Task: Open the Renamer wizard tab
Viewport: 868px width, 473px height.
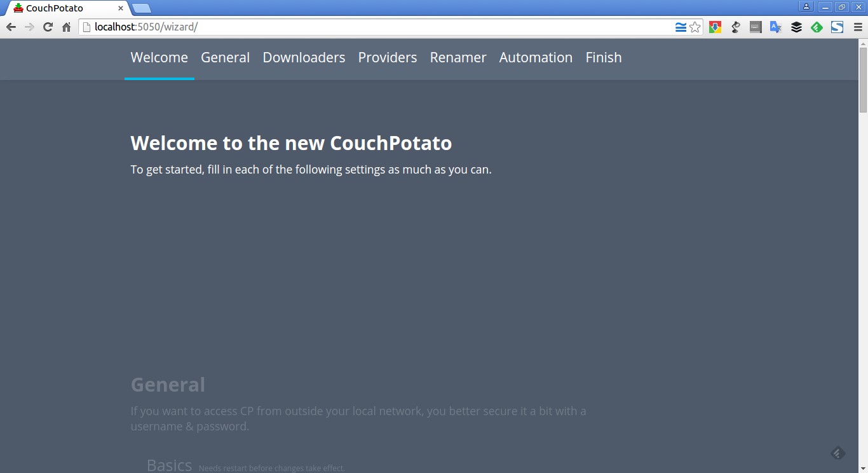Action: click(458, 57)
